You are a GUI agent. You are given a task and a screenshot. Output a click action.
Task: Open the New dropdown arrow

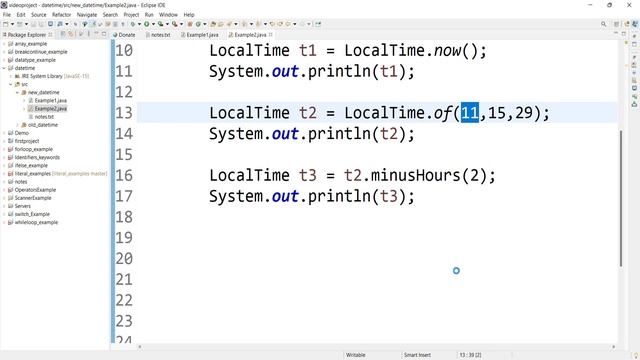tap(12, 24)
